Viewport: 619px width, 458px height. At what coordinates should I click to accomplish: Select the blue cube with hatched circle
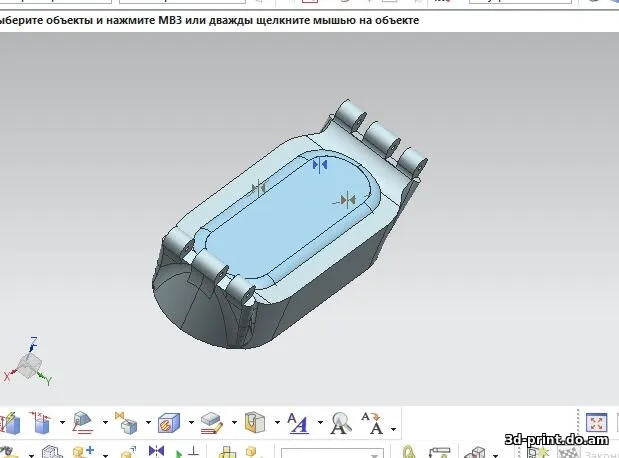tap(169, 422)
